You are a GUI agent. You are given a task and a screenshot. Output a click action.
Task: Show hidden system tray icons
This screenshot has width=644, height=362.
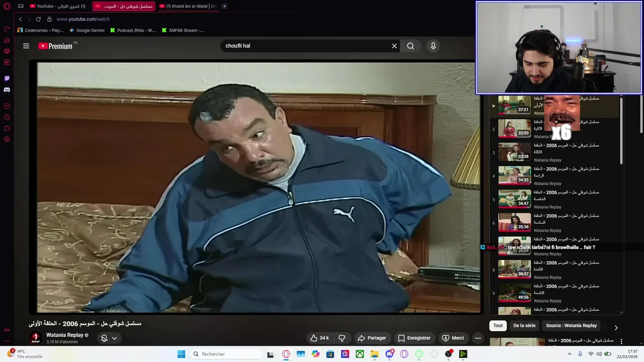click(x=570, y=354)
